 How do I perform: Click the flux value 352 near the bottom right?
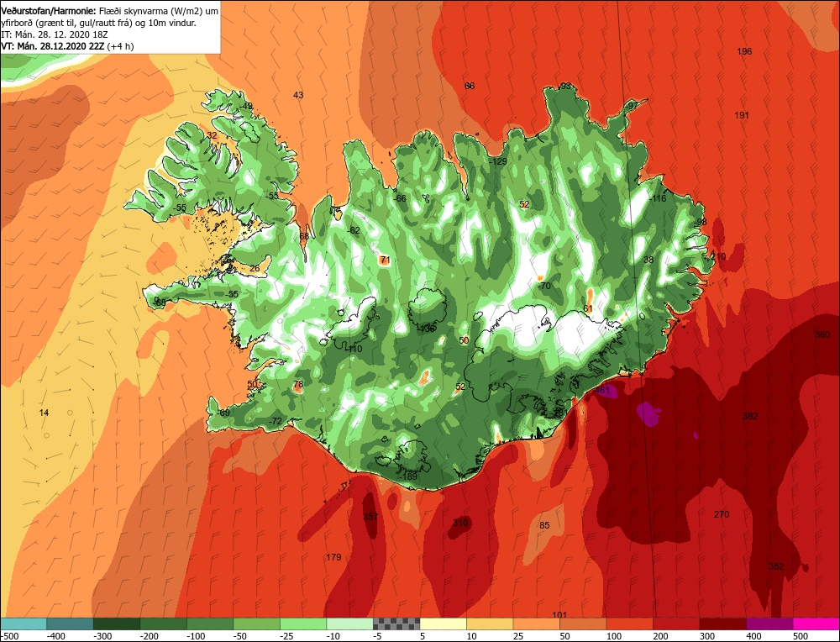[x=776, y=566]
